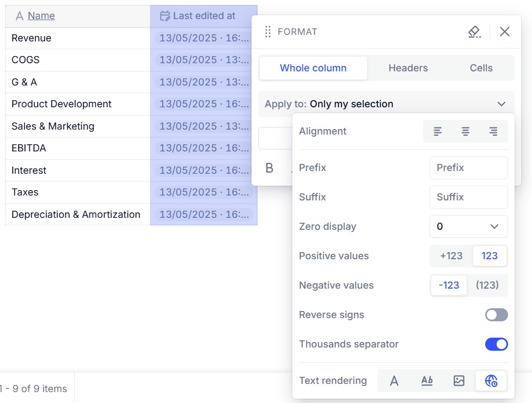532x403 pixels.
Task: Select +123 positive values format
Action: [451, 256]
